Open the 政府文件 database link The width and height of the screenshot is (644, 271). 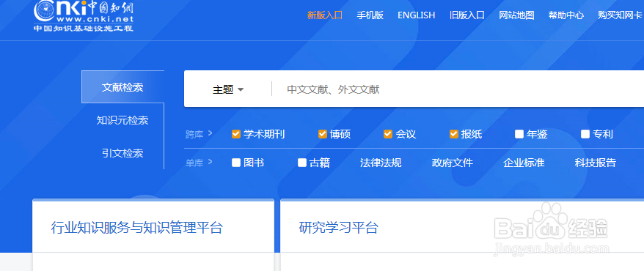pyautogui.click(x=453, y=163)
